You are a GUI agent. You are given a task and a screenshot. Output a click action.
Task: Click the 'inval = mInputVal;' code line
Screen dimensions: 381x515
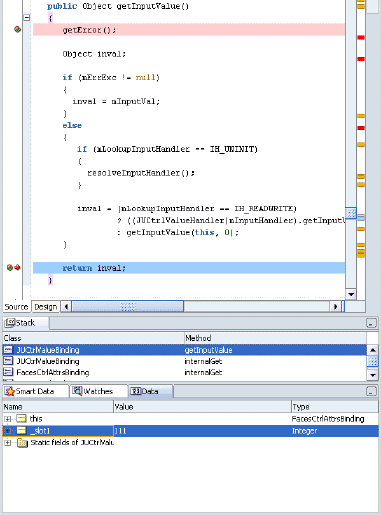pos(116,101)
